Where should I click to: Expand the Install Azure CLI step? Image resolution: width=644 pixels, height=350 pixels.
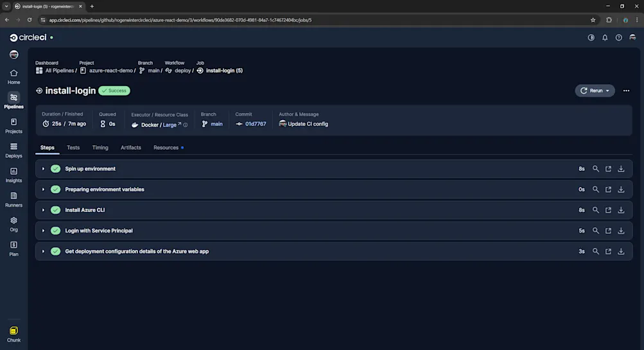coord(43,210)
